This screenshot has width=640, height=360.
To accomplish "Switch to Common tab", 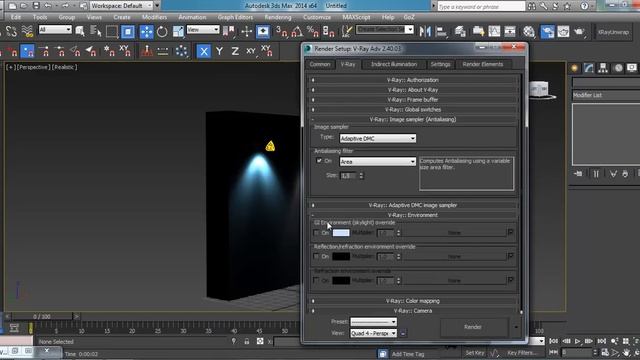I will tap(320, 64).
